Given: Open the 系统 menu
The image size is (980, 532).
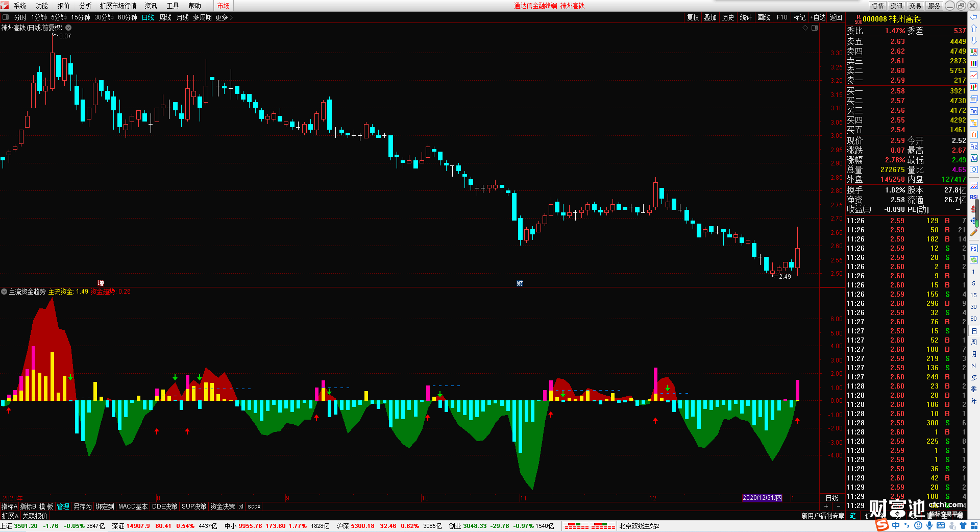Looking at the screenshot, I should [20, 6].
